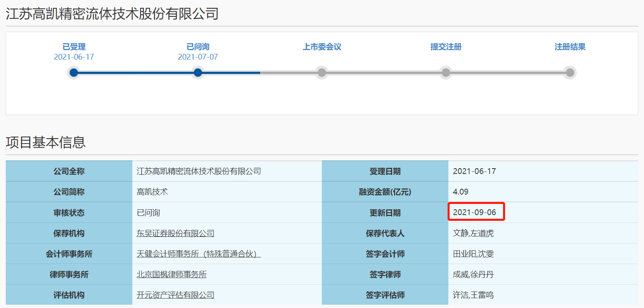Viewport: 644px width, 308px height.
Task: Click the 签字评估师 label cell
Action: click(385, 295)
